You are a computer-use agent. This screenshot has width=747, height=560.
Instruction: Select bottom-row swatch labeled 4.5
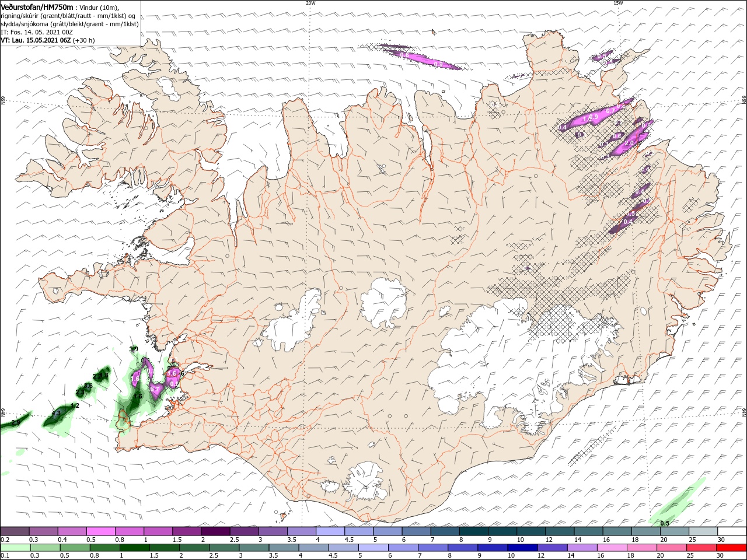[x=344, y=548]
